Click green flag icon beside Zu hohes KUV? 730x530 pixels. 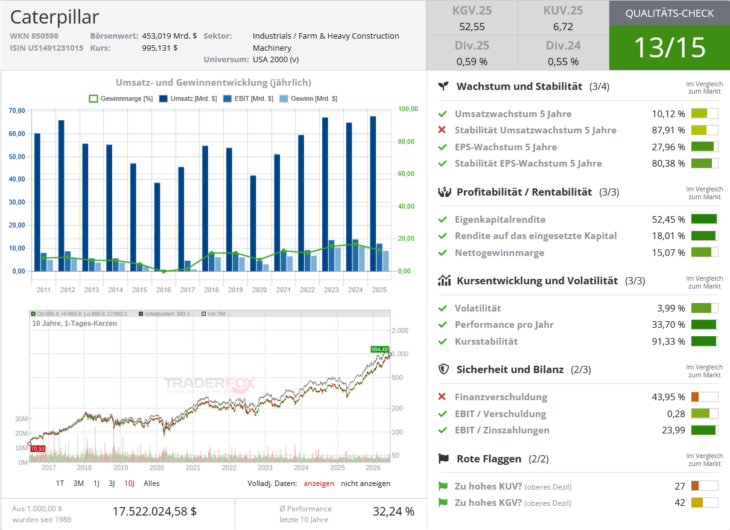point(443,486)
